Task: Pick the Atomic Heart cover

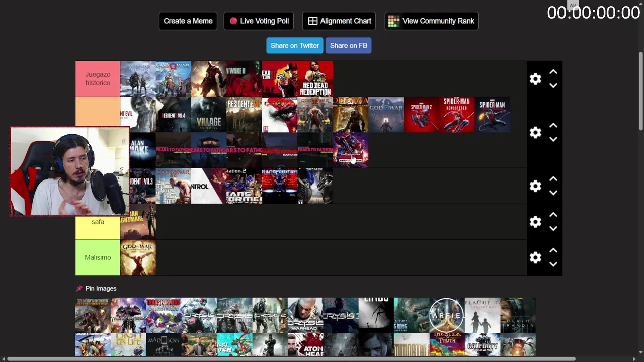Action: click(305, 345)
